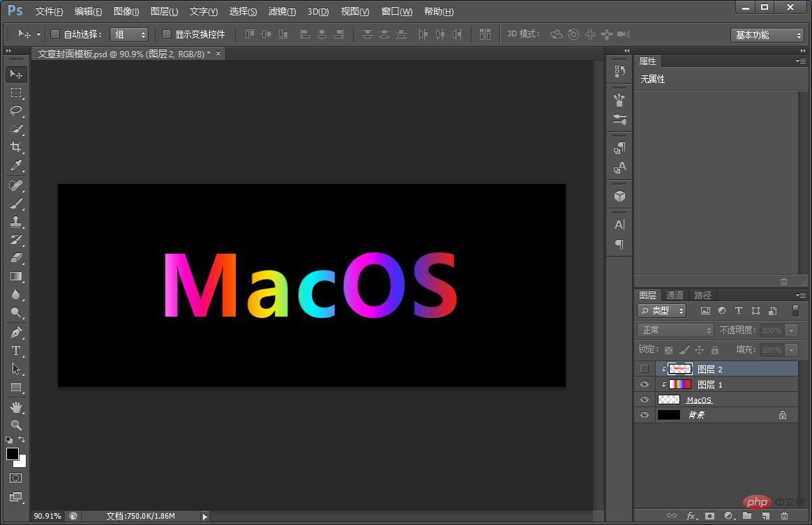Open the 图层(L) menu

pos(164,11)
